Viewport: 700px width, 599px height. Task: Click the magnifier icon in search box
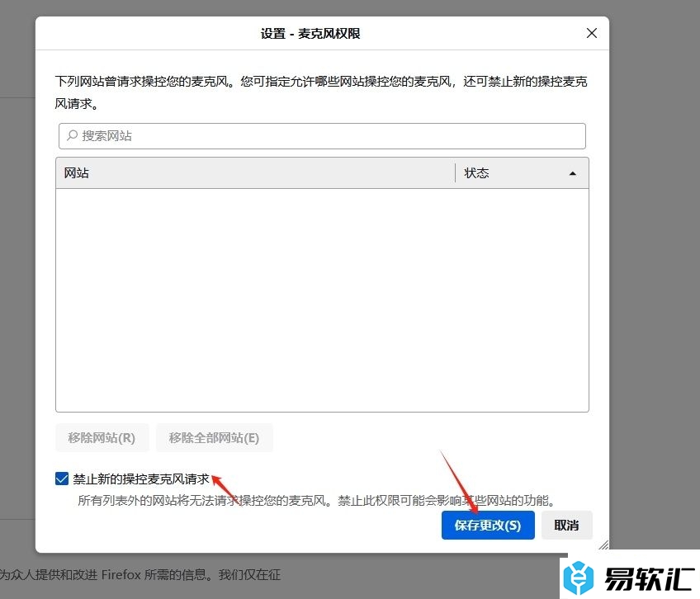[72, 135]
